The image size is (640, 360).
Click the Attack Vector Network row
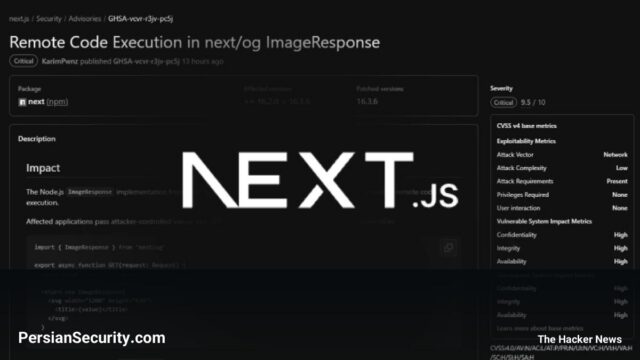[x=562, y=155]
